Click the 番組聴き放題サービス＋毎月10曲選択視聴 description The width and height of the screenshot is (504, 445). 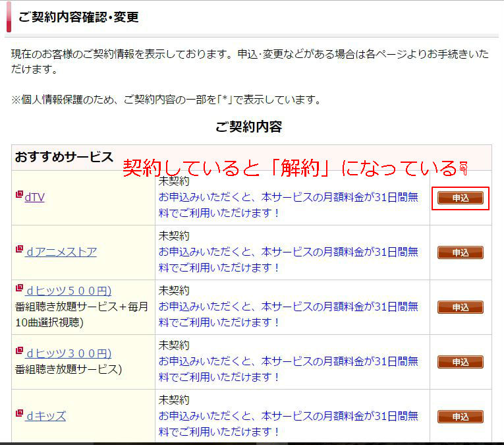click(81, 314)
